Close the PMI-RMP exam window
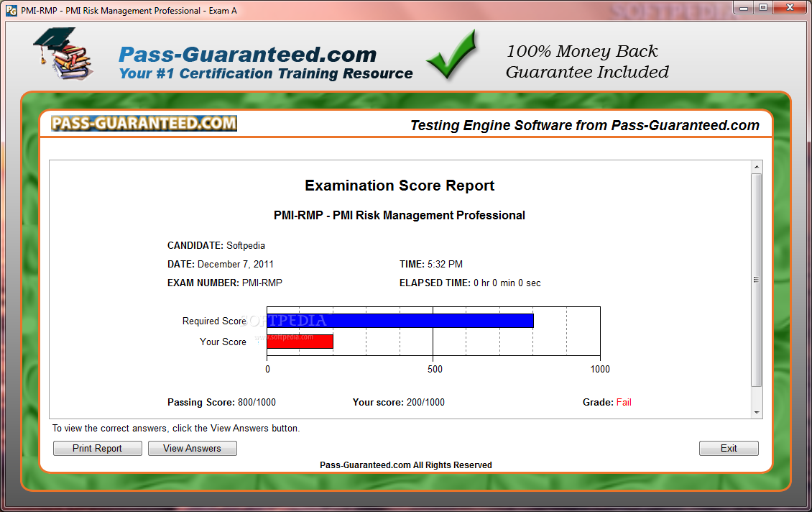The image size is (812, 512). [790, 8]
